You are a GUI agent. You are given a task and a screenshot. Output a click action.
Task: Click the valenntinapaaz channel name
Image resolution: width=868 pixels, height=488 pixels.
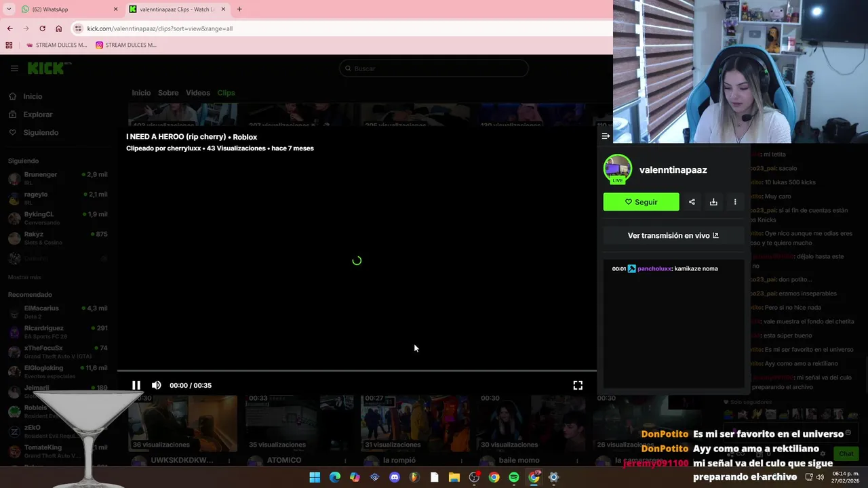pyautogui.click(x=673, y=170)
